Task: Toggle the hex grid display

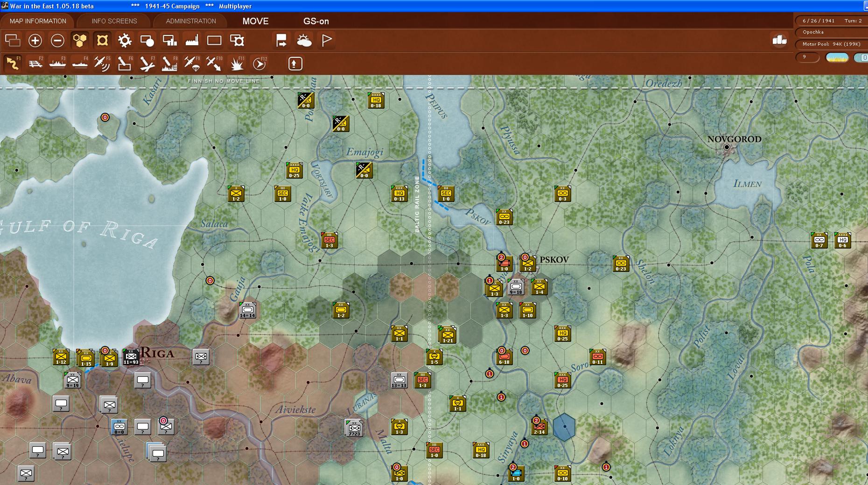Action: coord(80,41)
